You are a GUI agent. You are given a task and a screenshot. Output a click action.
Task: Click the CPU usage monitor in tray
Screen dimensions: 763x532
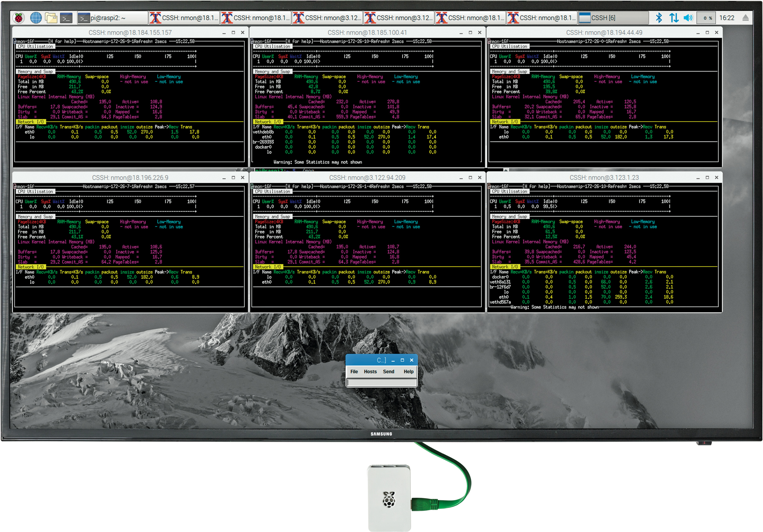pyautogui.click(x=705, y=18)
